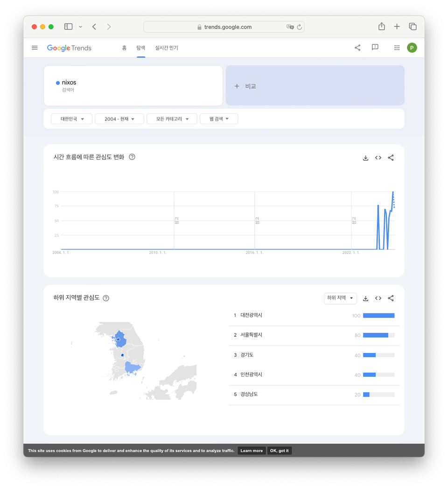Go to the 홈 tab

pos(124,48)
